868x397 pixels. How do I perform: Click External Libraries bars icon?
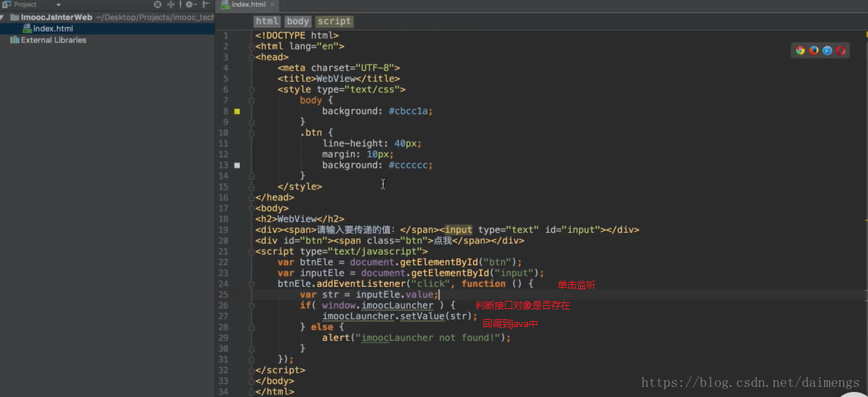[x=15, y=40]
